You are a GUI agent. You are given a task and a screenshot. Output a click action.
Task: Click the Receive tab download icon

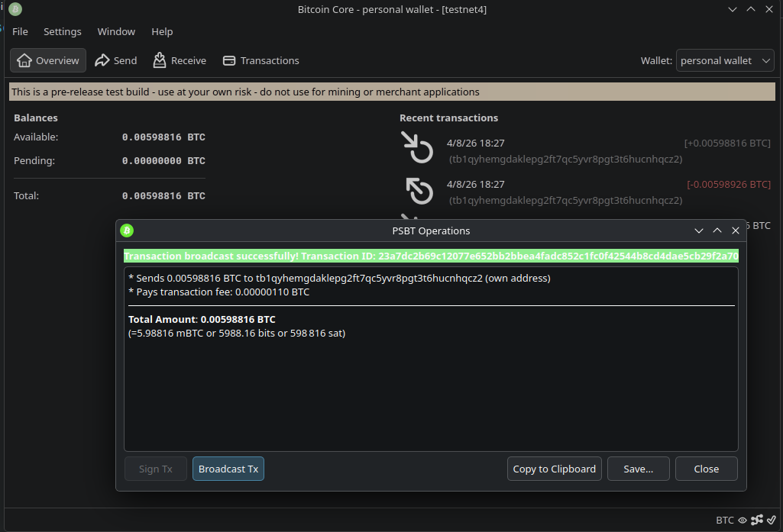point(160,60)
